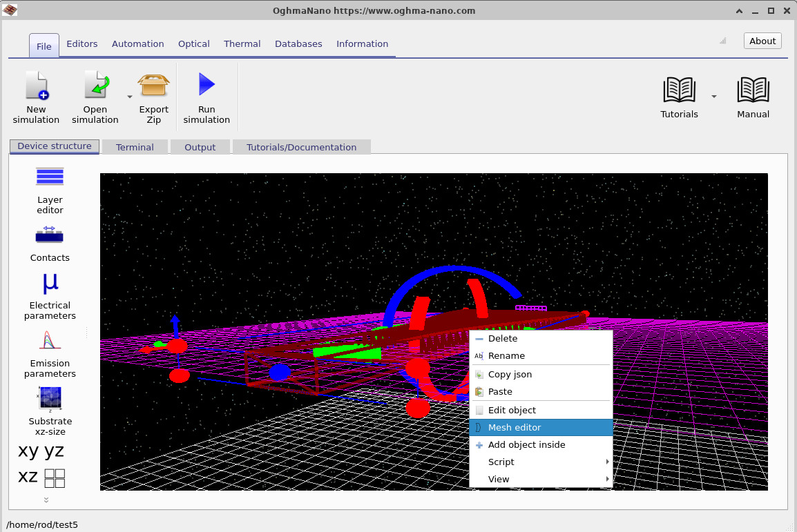Click the About button
797x532 pixels.
click(762, 41)
